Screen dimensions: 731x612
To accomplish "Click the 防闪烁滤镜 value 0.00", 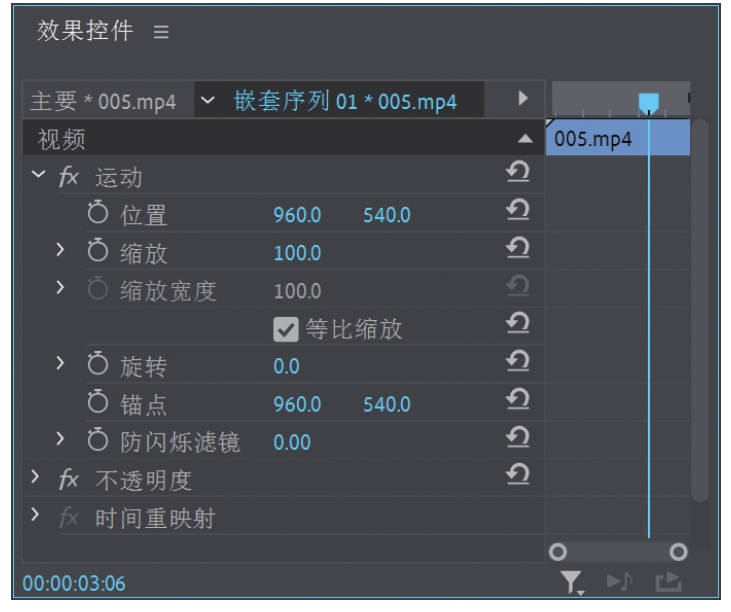I will tap(292, 442).
